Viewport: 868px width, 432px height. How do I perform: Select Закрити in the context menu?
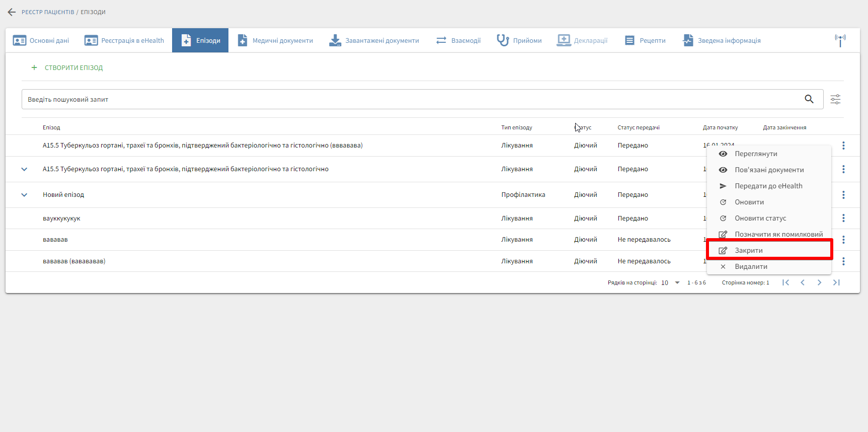pyautogui.click(x=748, y=250)
